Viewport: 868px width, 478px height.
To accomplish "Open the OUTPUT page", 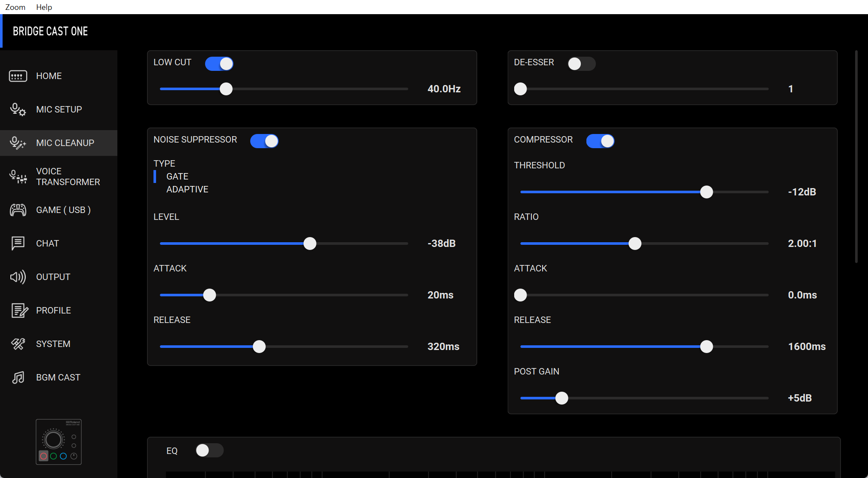I will click(58, 277).
